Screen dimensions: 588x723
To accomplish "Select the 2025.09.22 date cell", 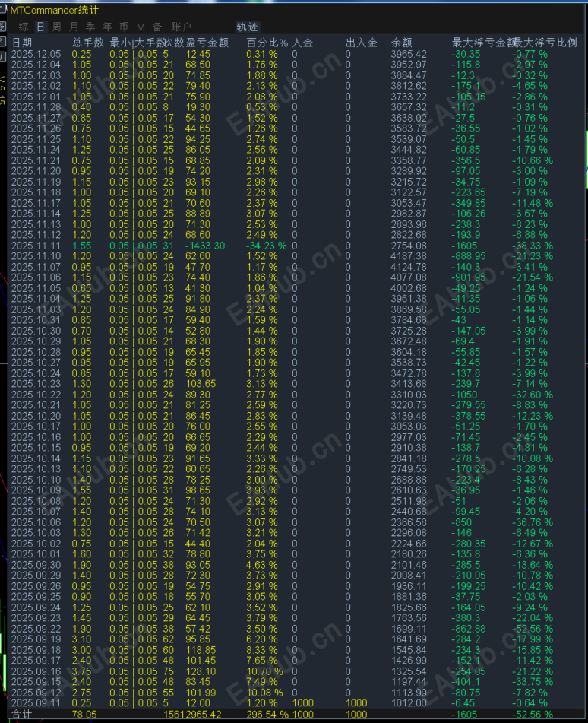I will (x=36, y=629).
